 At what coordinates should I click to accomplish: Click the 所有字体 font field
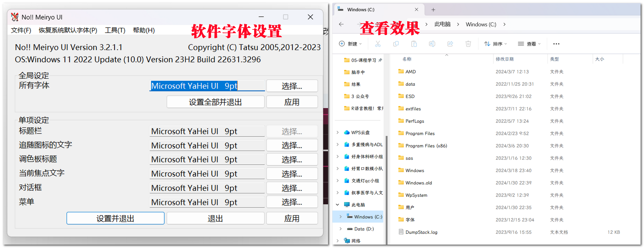[x=207, y=86]
